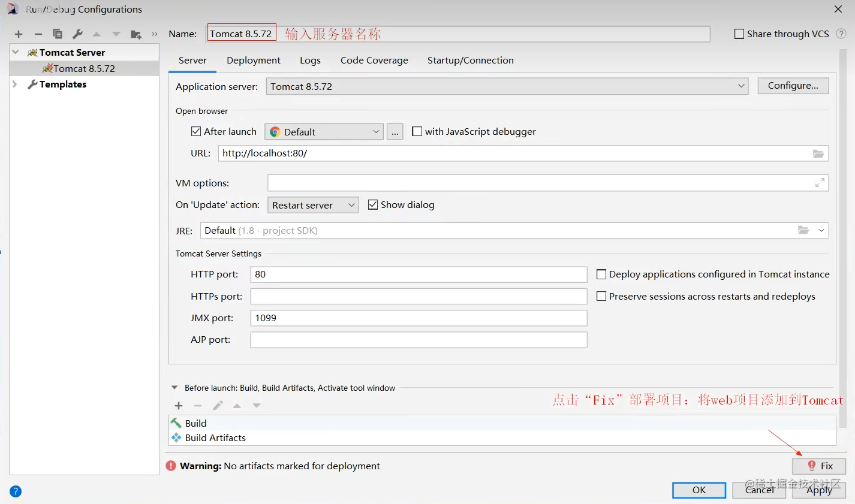
Task: Move configuration up in list
Action: pos(97,34)
